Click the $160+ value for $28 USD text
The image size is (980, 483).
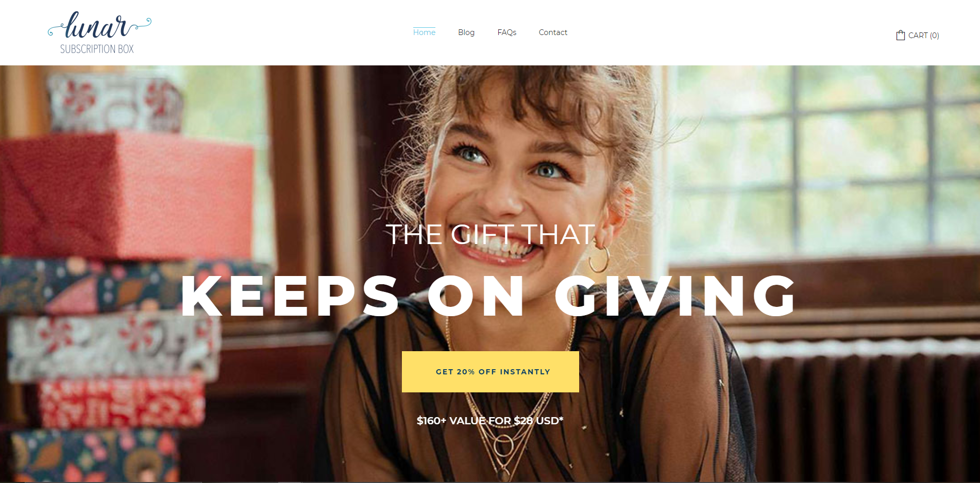[x=490, y=421]
